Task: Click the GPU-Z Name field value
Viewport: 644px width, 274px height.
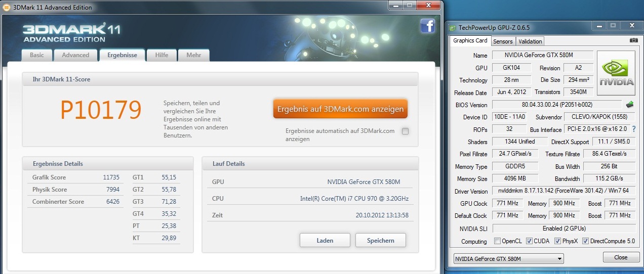Action: [x=542, y=55]
